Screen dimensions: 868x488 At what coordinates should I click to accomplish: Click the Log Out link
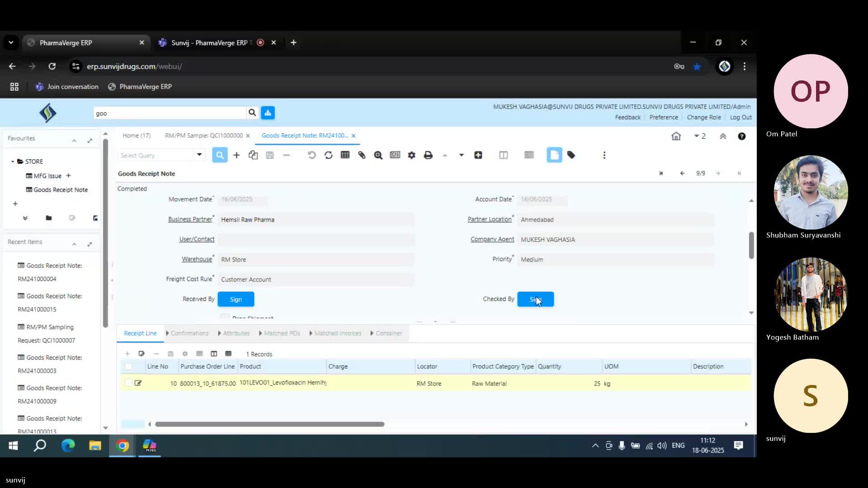click(741, 117)
